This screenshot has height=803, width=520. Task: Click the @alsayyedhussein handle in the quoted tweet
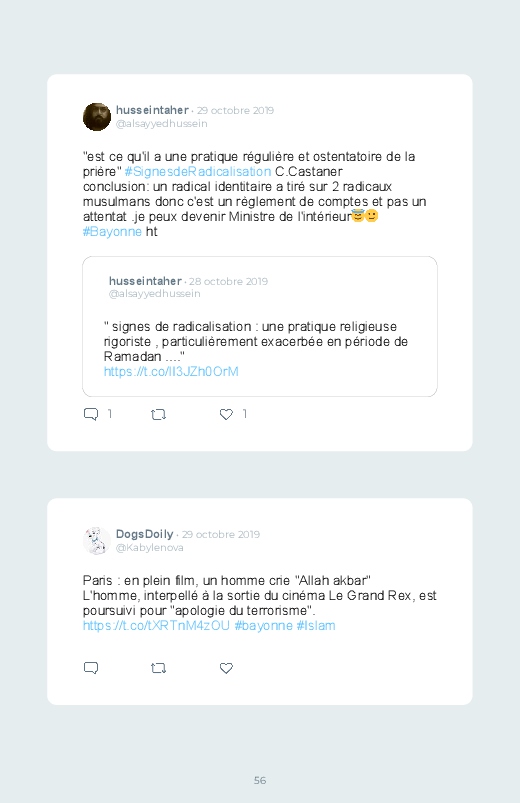(155, 293)
